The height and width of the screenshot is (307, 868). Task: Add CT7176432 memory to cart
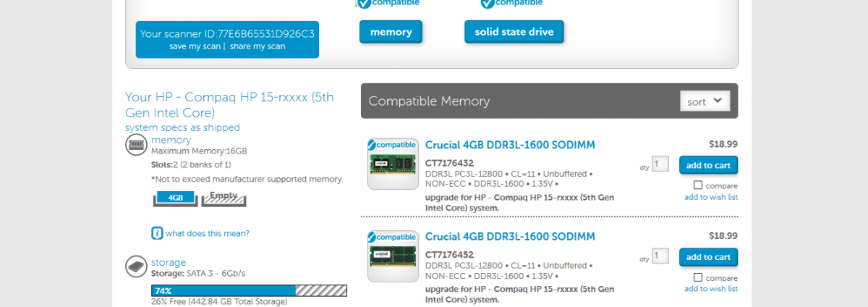(x=709, y=165)
